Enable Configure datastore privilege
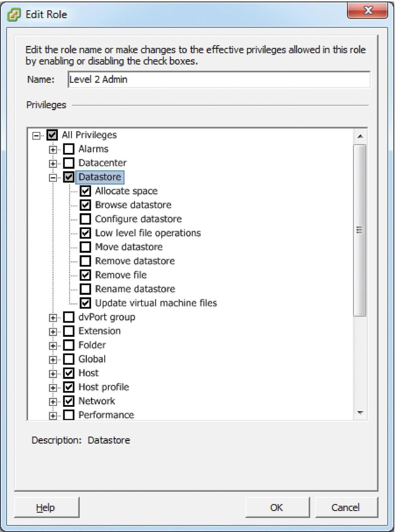Screen dimensions: 397x532 tap(85, 219)
